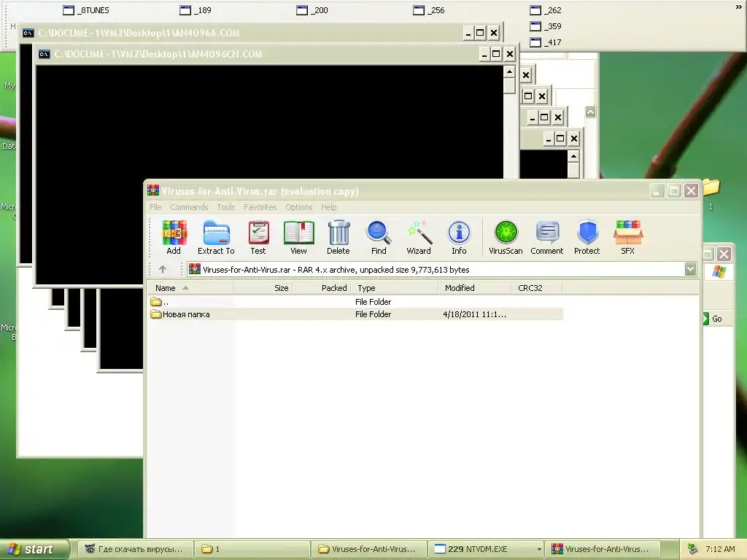Screen dimensions: 747x560
Task: Click the desktop folder icon labeled 1
Action: [x=711, y=188]
